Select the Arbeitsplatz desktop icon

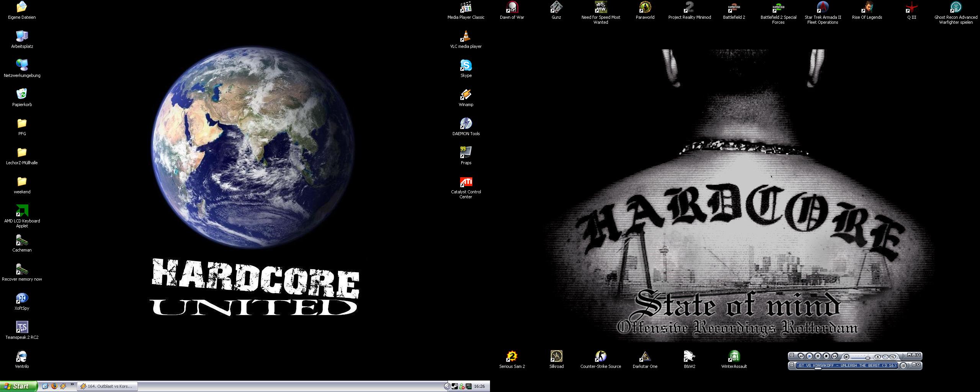(x=22, y=39)
